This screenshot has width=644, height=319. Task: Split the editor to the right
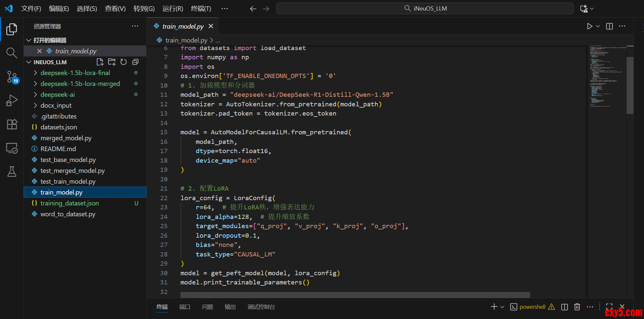[x=609, y=26]
